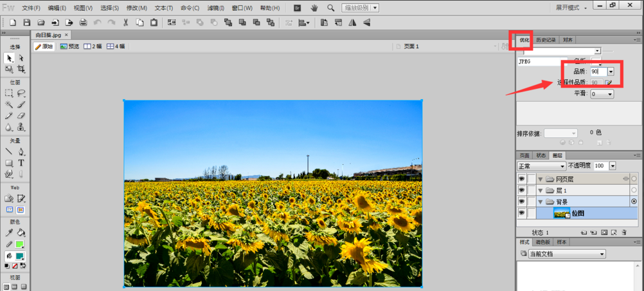The image size is (644, 291).
Task: Select the Line tool
Action: 9,152
